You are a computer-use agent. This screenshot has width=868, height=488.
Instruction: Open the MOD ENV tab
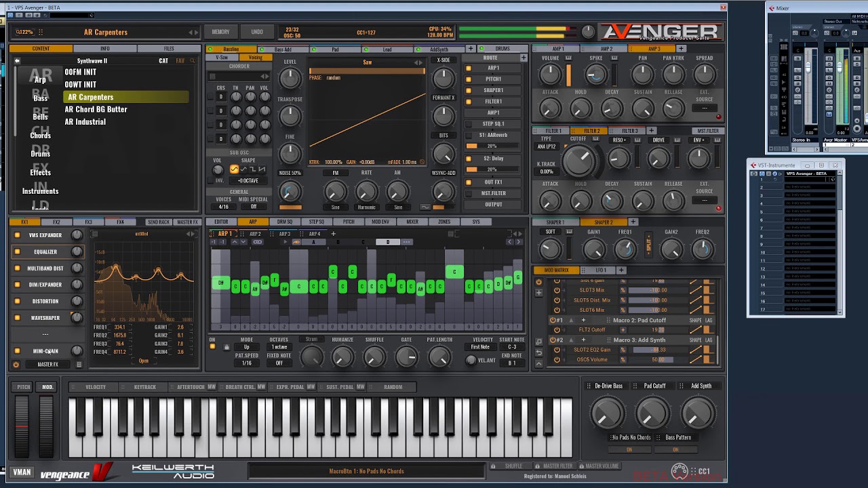click(380, 222)
